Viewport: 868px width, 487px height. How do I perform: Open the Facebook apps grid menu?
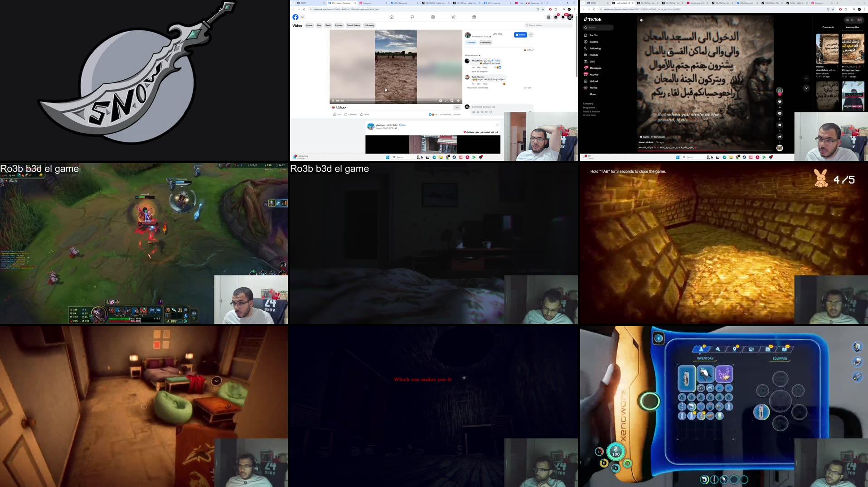tap(548, 17)
